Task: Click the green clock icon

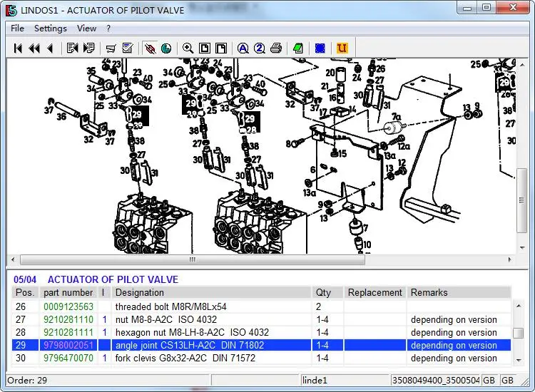Action: pyautogui.click(x=166, y=48)
